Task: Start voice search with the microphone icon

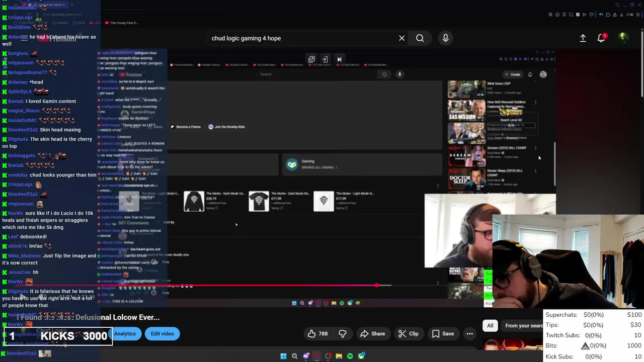Action: tap(445, 38)
